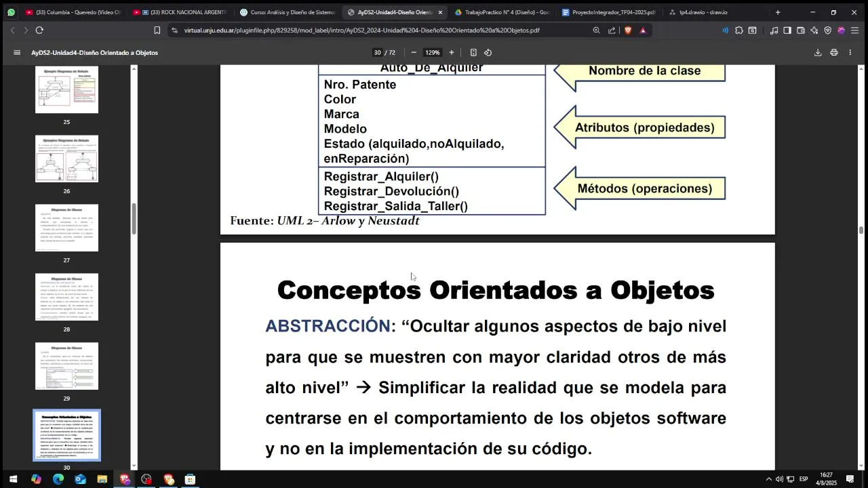Image resolution: width=868 pixels, height=488 pixels.
Task: Open the browser extensions puzzle icon
Action: pos(739,30)
